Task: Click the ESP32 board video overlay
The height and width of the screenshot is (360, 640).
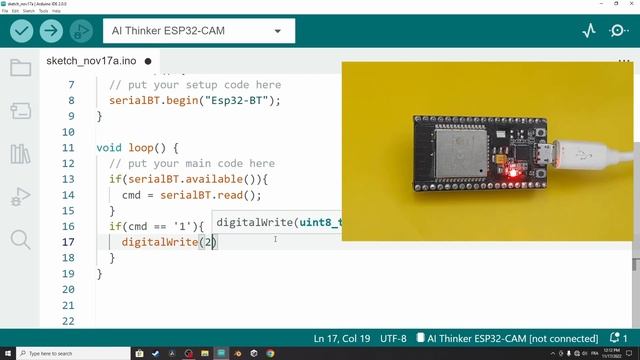Action: pos(487,151)
